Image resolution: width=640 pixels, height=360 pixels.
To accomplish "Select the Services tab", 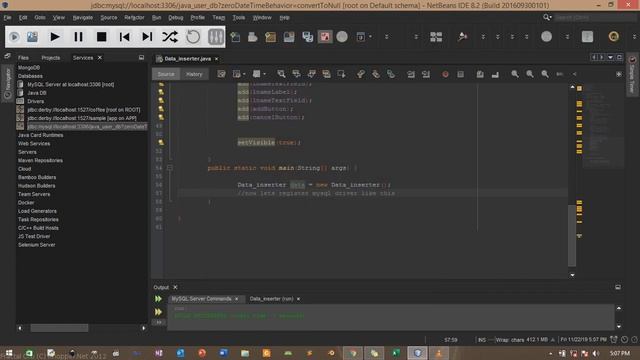I will 83,58.
